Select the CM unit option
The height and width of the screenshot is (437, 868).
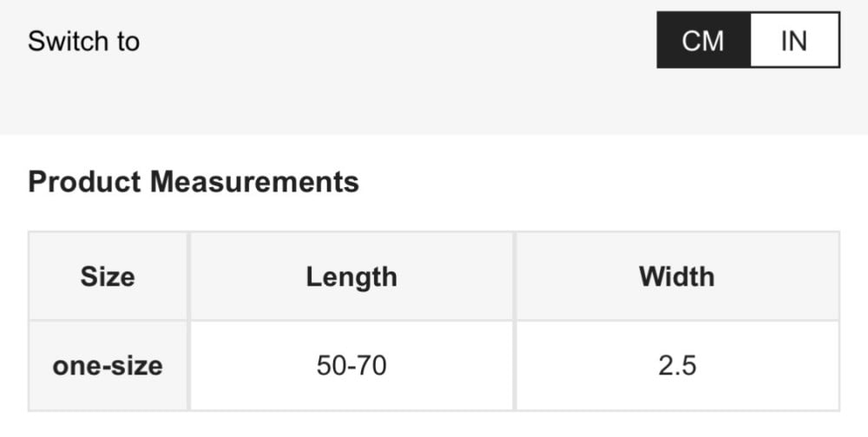[703, 40]
